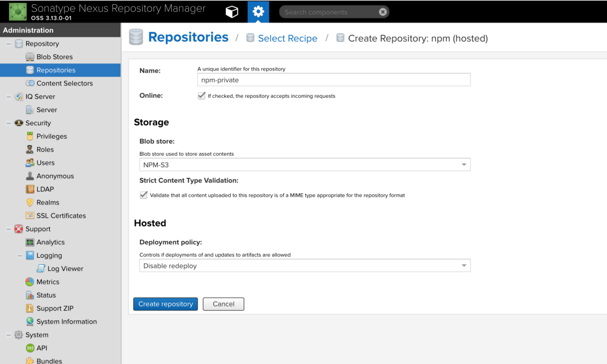Click the Administration gear icon in header
607x364 pixels.
[258, 12]
